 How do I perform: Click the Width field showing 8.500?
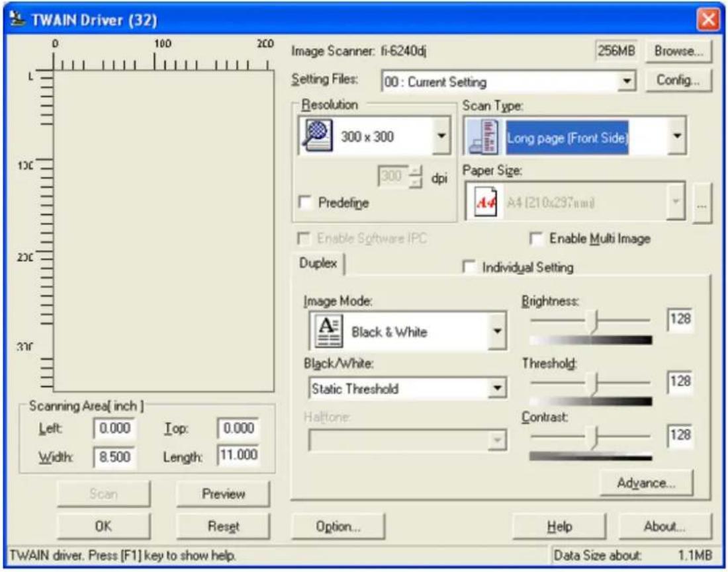pyautogui.click(x=114, y=456)
